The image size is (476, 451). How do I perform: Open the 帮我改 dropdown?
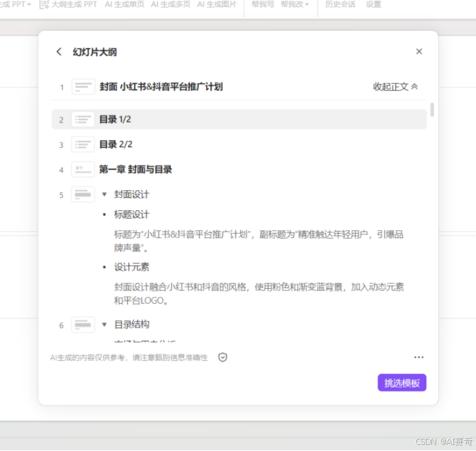tap(295, 5)
